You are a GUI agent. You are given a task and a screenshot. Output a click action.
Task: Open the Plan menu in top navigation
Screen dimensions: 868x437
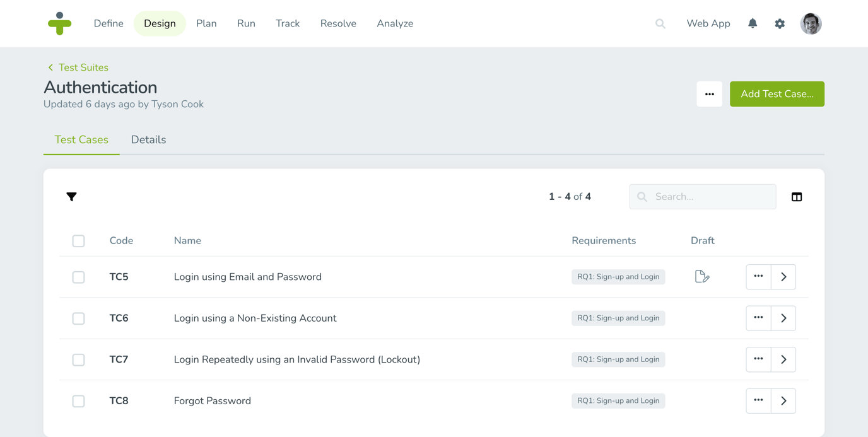pyautogui.click(x=206, y=23)
